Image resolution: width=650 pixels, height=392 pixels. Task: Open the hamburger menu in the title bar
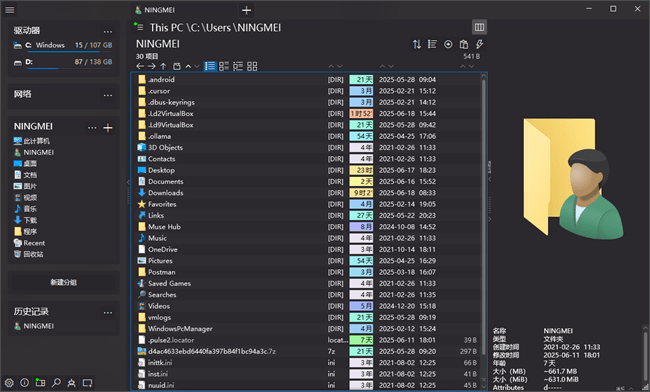tap(10, 10)
